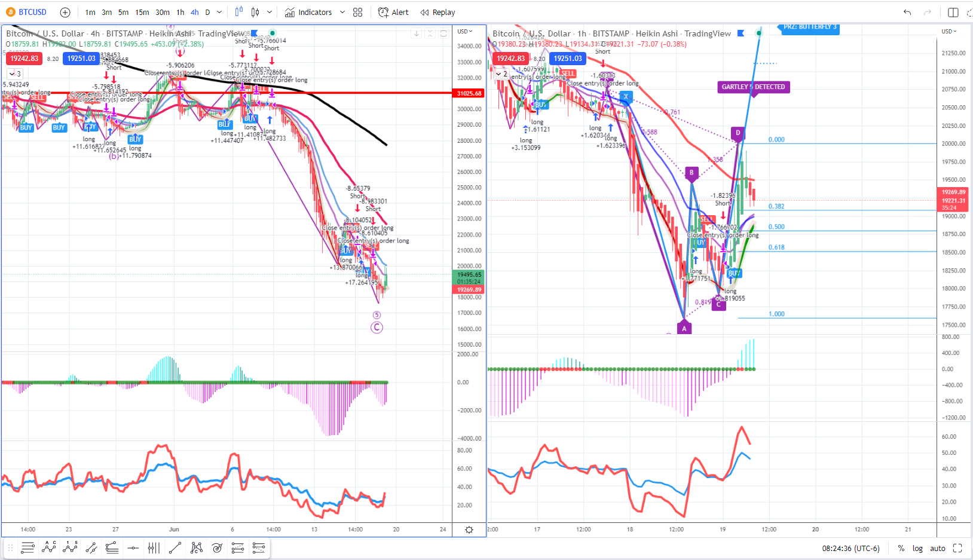
Task: Select the vertical bars time zone tool
Action: pyautogui.click(x=154, y=548)
